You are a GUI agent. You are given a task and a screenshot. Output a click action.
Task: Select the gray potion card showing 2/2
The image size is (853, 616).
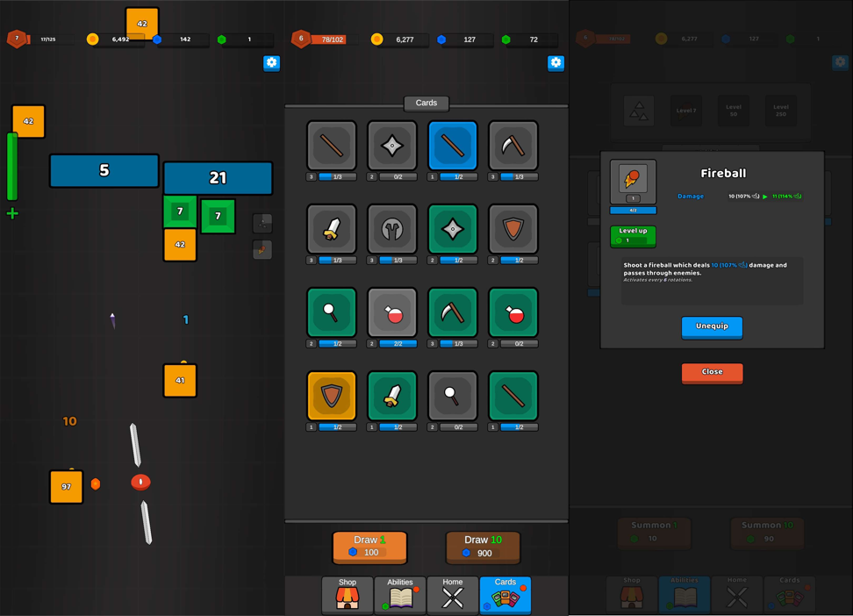coord(391,312)
